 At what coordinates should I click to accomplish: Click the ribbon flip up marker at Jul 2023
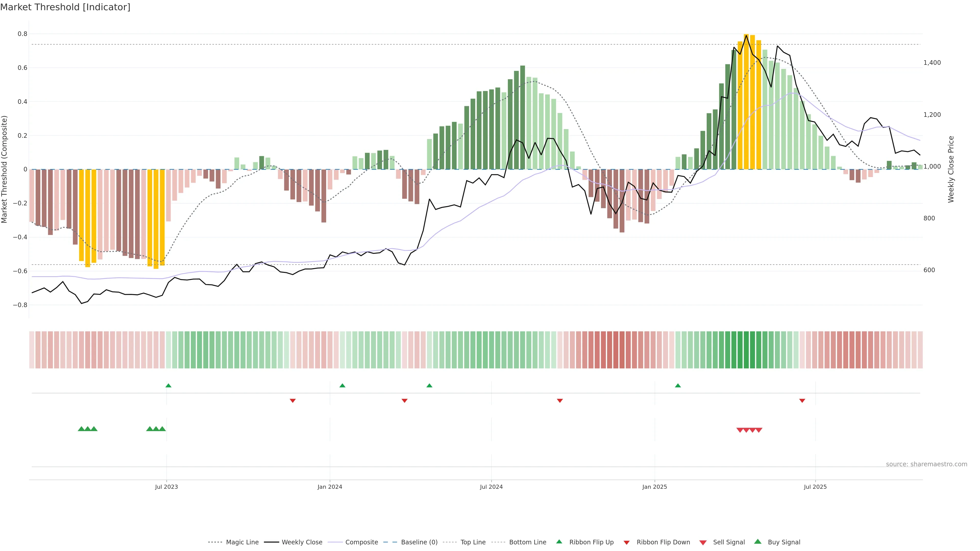[168, 386]
